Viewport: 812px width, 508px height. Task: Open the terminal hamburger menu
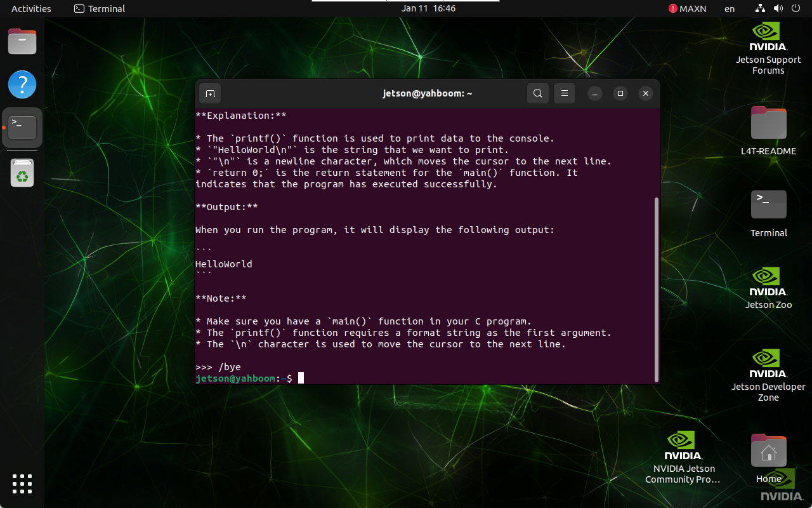click(564, 93)
